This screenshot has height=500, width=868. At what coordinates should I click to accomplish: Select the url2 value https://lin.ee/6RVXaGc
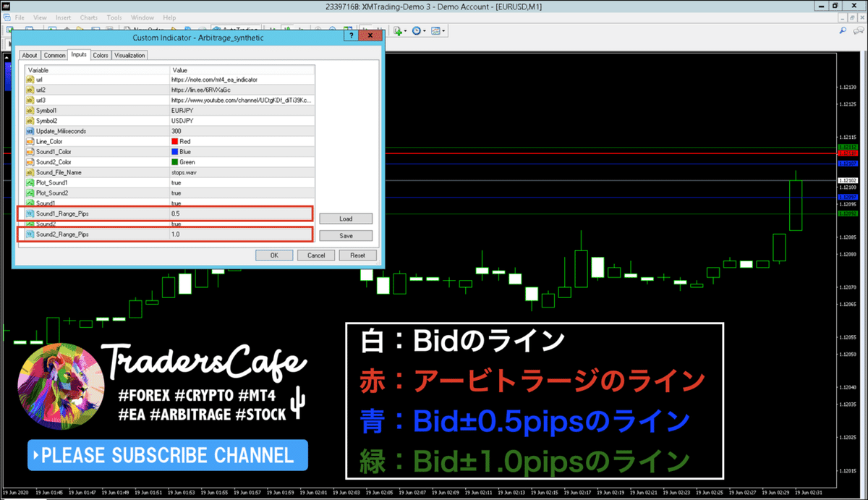201,90
